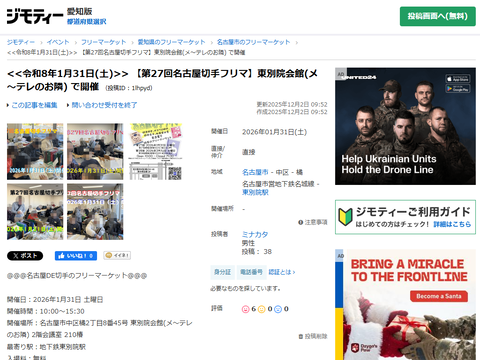The height and width of the screenshot is (360, 480).
Task: Click 投稿削除 trash link
Action: coord(313,337)
